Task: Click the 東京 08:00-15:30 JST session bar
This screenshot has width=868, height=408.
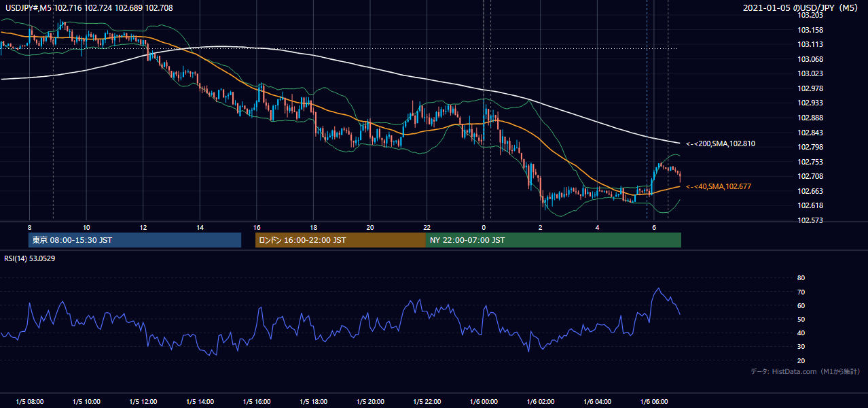Action: tap(134, 240)
